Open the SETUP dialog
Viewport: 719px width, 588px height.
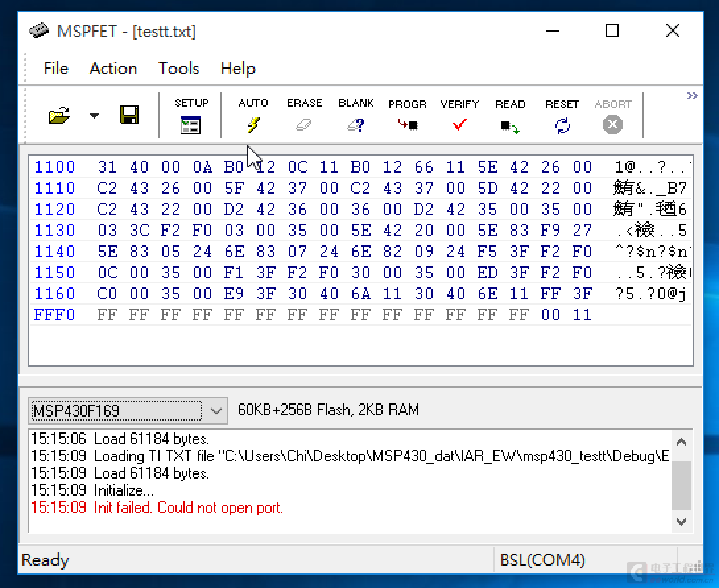[191, 115]
